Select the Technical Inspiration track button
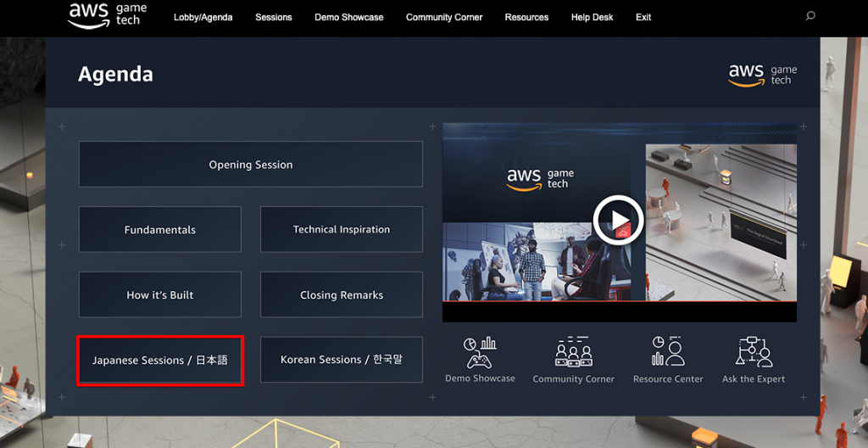 (342, 230)
